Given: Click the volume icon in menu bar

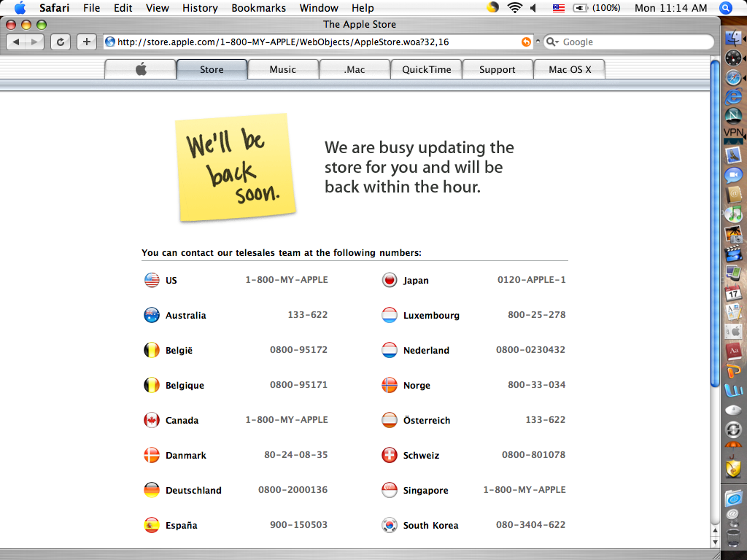Looking at the screenshot, I should (533, 7).
